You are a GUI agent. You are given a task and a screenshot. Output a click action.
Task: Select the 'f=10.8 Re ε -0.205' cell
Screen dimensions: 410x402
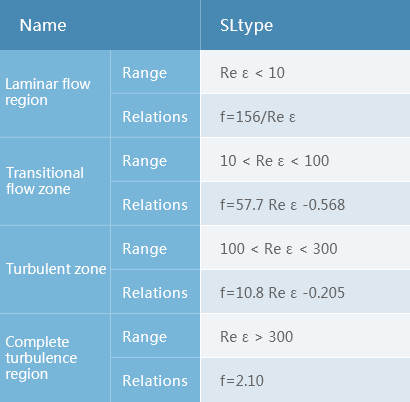pyautogui.click(x=305, y=292)
